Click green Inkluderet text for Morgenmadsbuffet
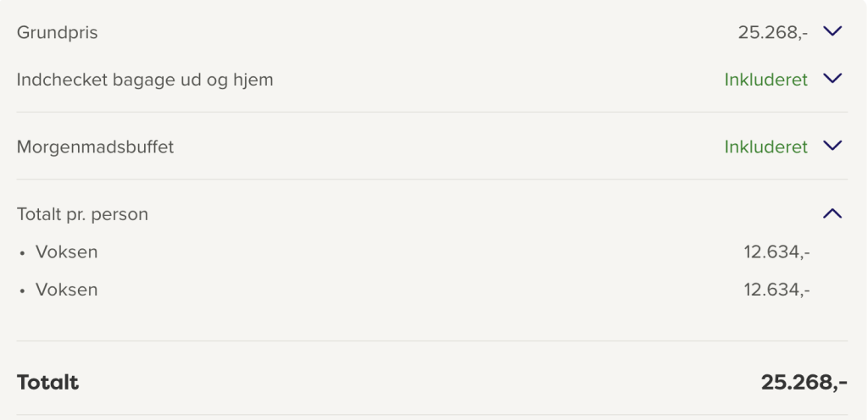 (766, 147)
